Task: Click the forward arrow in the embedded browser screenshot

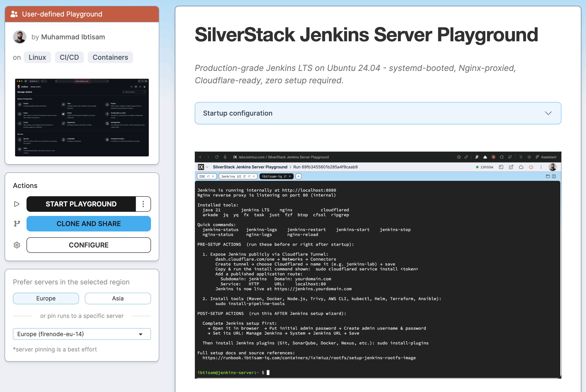Action: coord(208,157)
